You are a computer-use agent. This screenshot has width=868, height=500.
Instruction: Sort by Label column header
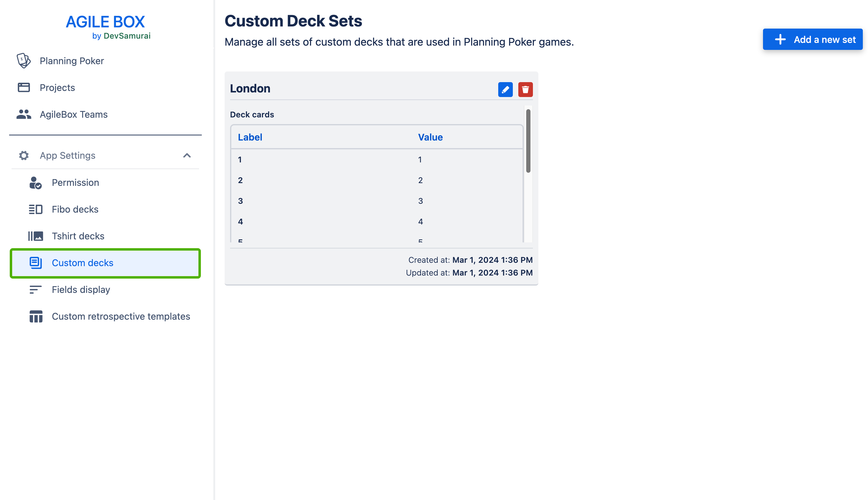pos(250,137)
